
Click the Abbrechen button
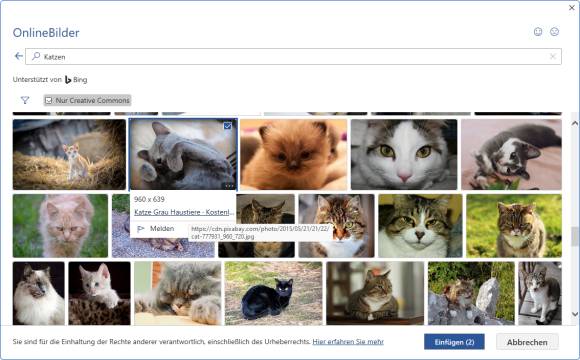coord(527,342)
